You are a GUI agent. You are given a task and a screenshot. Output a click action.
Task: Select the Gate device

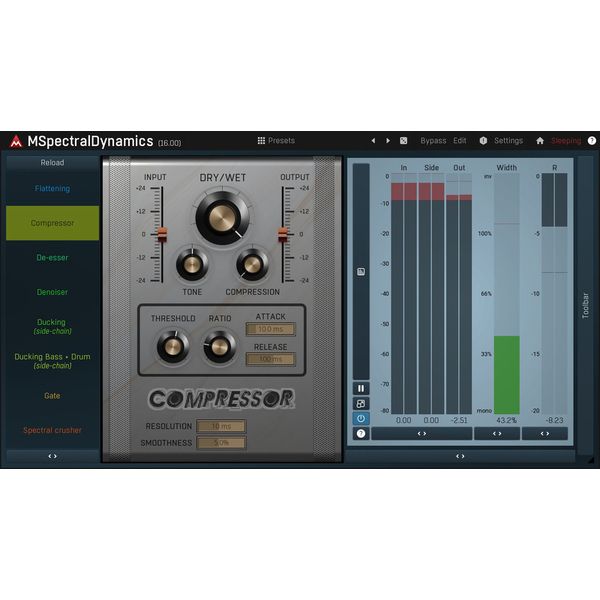coord(52,396)
